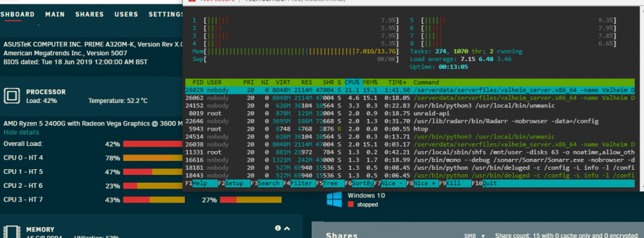
Task: Click the Windows 10 VM icon
Action: pos(334,200)
